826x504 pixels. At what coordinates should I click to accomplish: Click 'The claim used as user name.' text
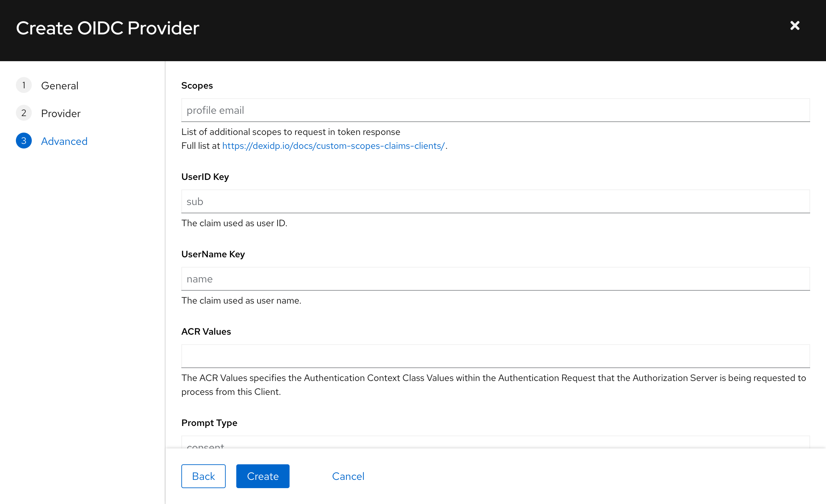coord(241,301)
